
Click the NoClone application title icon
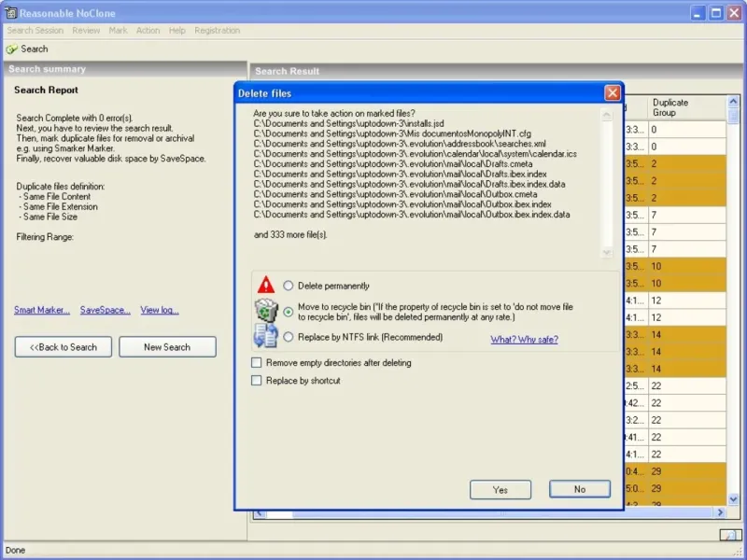coord(10,12)
